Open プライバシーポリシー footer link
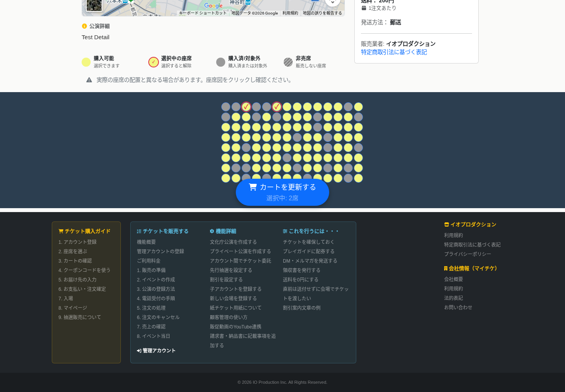Viewport: 565px width, 392px height. click(468, 254)
